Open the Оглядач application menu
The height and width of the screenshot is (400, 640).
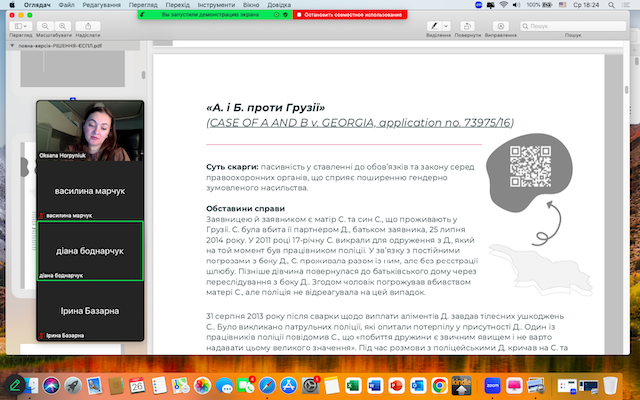pos(37,5)
